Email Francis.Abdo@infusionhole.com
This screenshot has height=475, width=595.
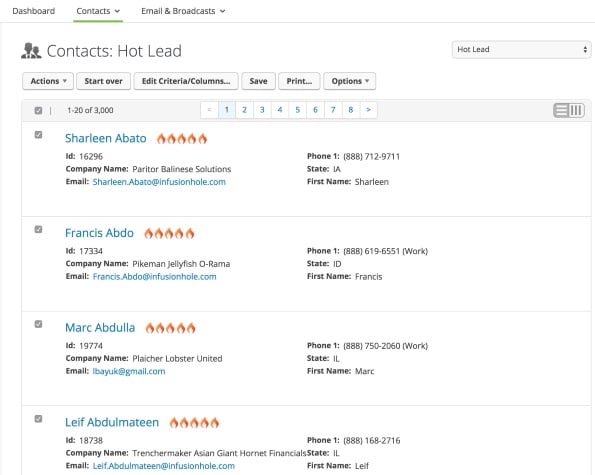[154, 277]
